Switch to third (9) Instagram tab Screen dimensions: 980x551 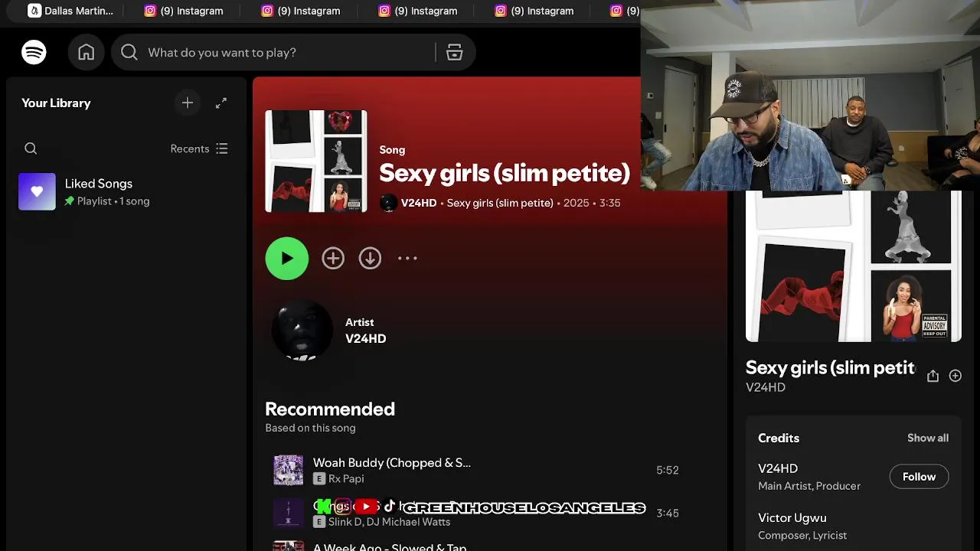[x=418, y=11]
